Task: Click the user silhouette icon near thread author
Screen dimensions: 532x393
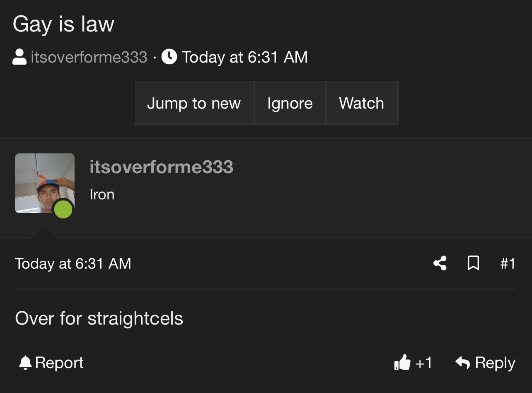Action: click(x=19, y=57)
